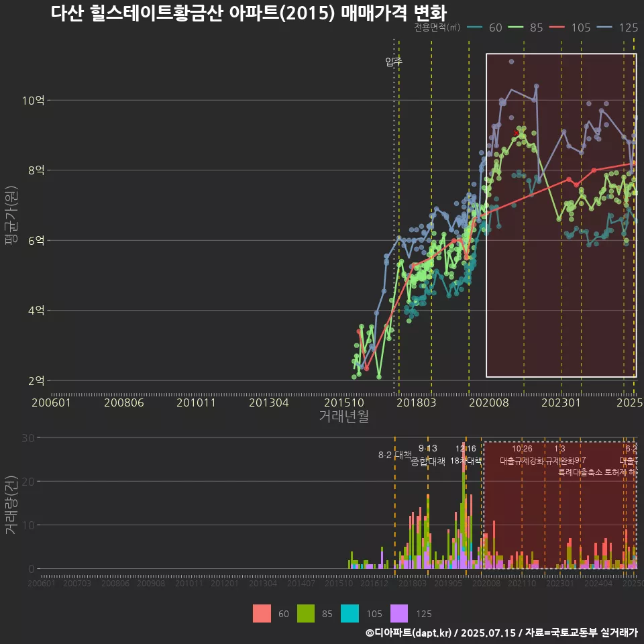Click the 1·3 규제완화 marker label
644x644 pixels.
click(x=559, y=455)
